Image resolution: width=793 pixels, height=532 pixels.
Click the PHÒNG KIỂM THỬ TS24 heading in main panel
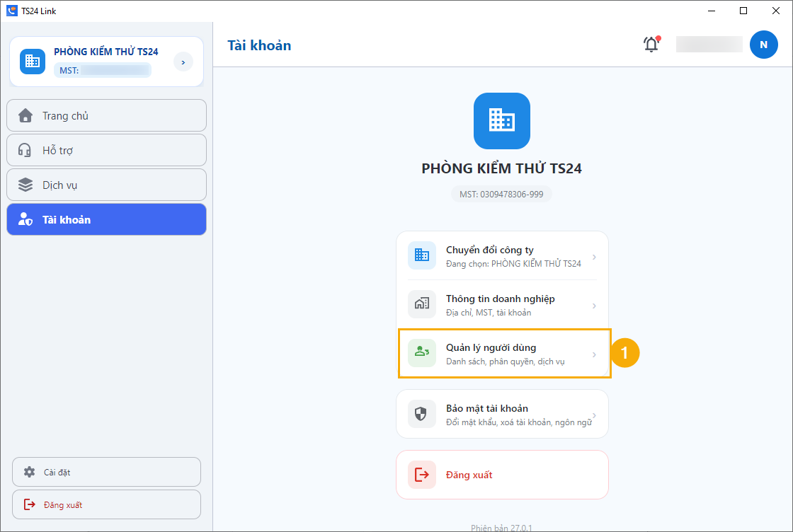(502, 168)
